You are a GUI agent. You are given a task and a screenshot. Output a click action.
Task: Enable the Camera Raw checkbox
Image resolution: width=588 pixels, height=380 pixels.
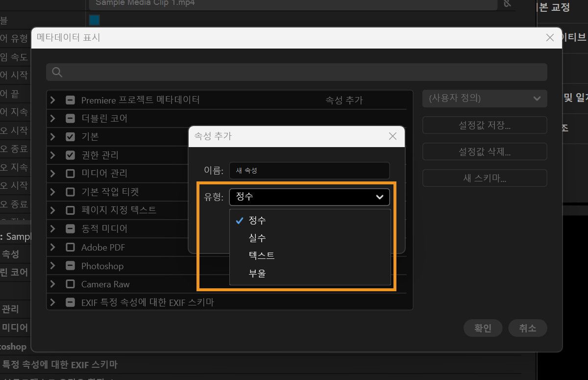[x=70, y=284]
